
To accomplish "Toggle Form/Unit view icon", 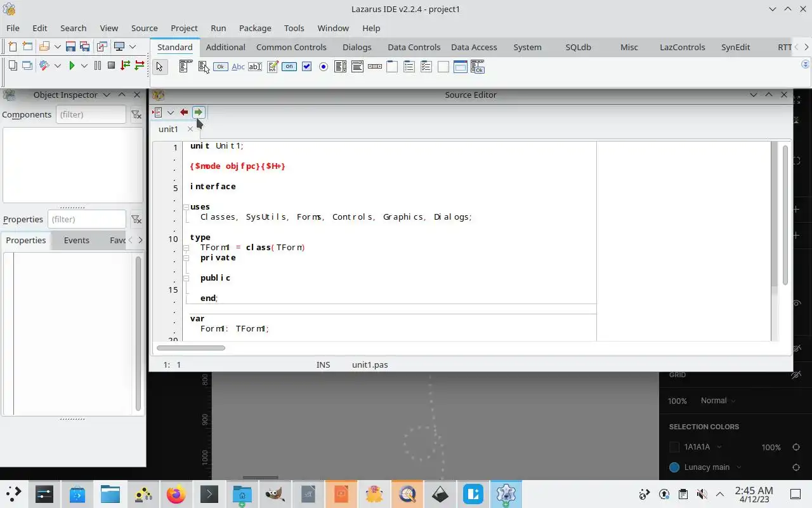I will tap(101, 46).
